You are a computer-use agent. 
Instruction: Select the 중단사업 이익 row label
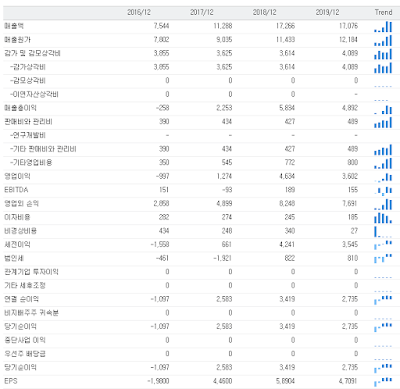click(x=25, y=340)
